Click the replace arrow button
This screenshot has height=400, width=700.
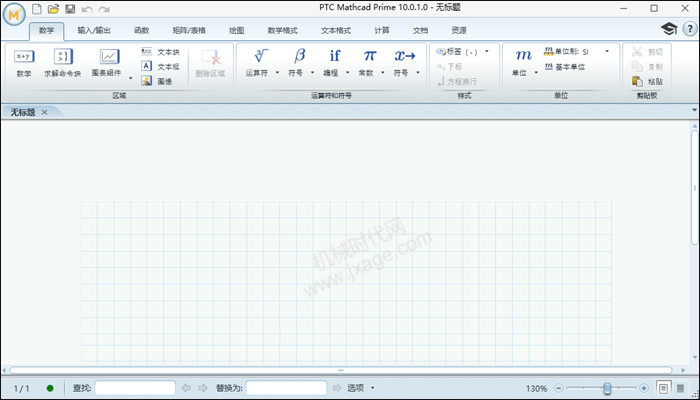337,388
